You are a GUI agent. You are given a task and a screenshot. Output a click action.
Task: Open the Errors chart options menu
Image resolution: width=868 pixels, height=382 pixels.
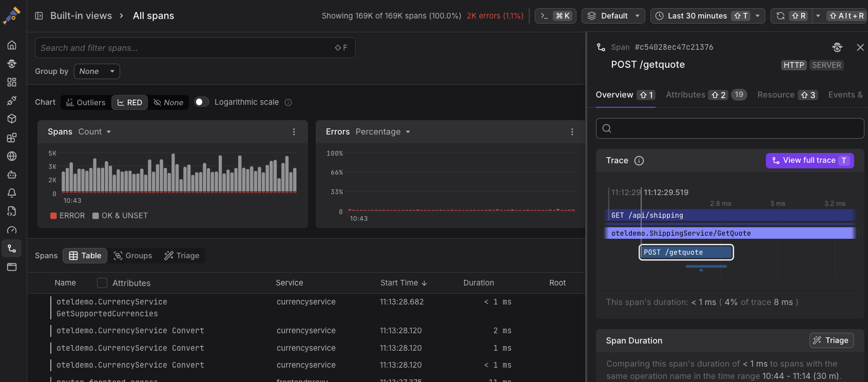(572, 132)
